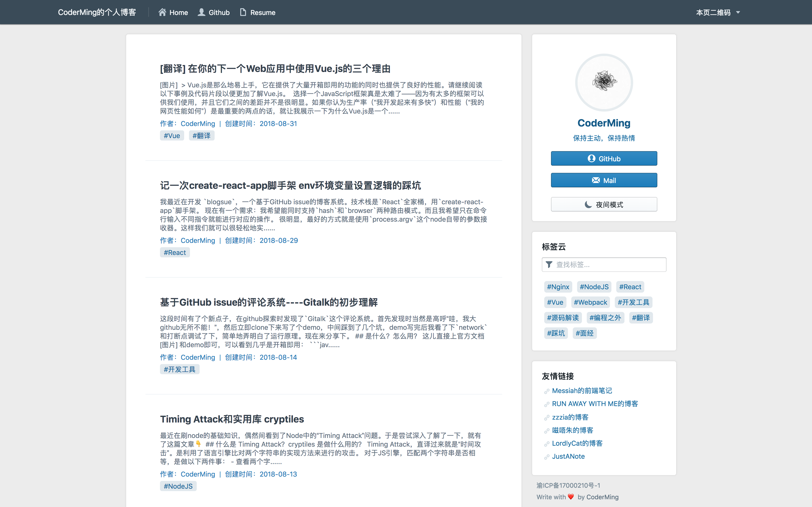This screenshot has height=507, width=812.
Task: Open LordlyCat的博客 friend link
Action: point(577,443)
